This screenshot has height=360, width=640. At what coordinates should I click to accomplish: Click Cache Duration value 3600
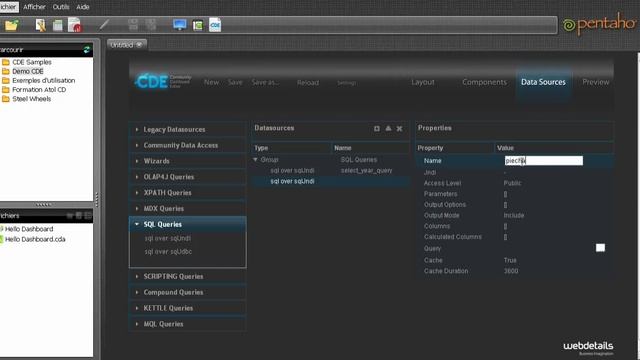click(511, 271)
